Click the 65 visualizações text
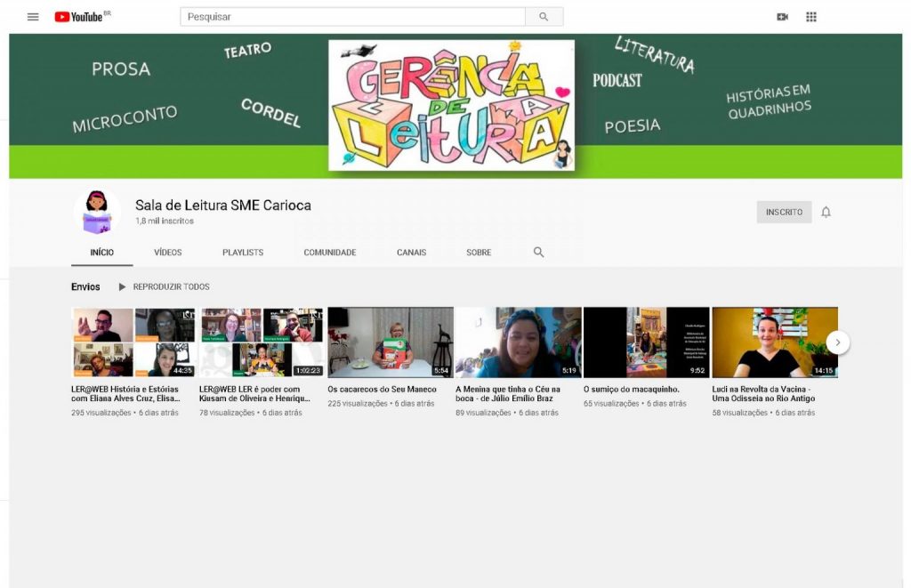The height and width of the screenshot is (588, 911). tap(612, 403)
